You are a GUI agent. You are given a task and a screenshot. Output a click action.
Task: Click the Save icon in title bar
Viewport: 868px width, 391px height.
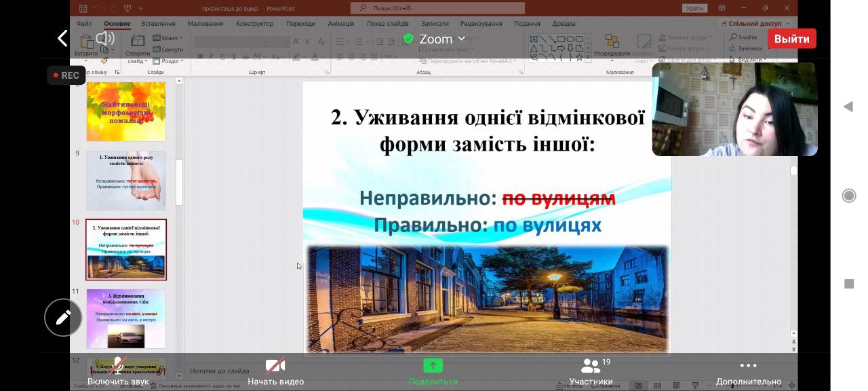point(83,8)
